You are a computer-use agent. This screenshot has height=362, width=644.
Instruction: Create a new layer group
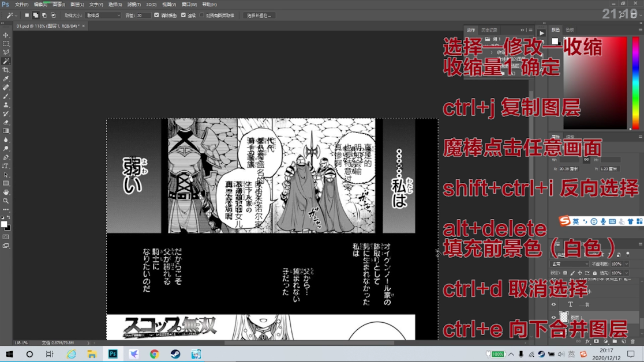(615, 341)
